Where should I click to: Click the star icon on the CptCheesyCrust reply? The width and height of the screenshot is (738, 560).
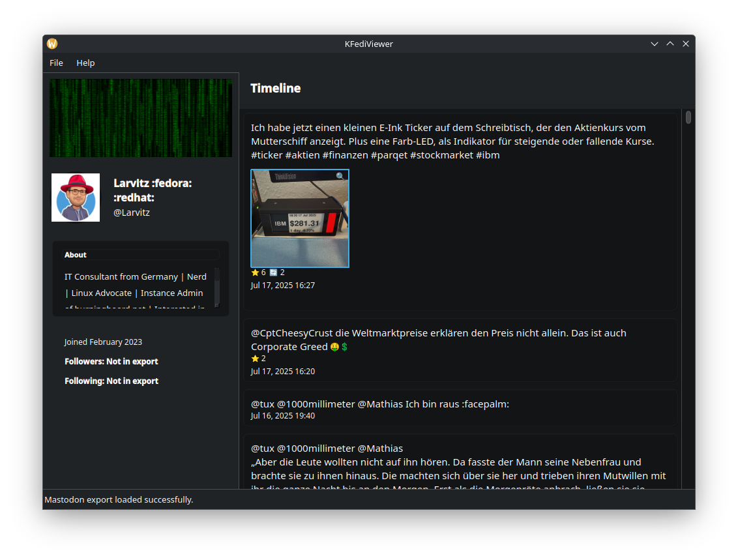(x=255, y=359)
